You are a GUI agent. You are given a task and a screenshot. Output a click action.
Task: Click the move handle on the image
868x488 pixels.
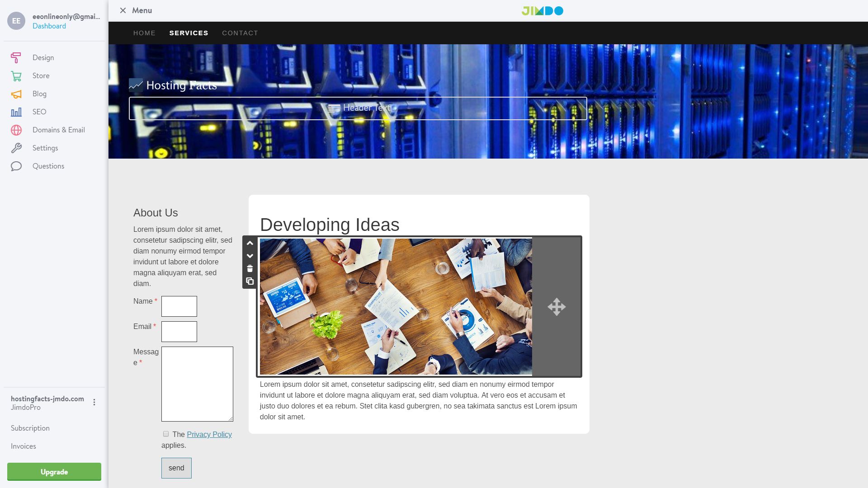[557, 307]
